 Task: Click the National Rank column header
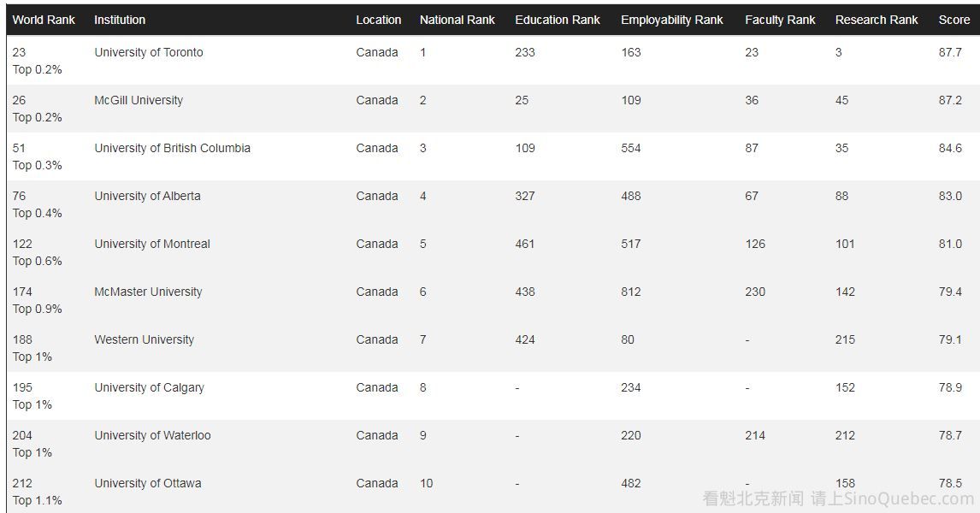[457, 20]
